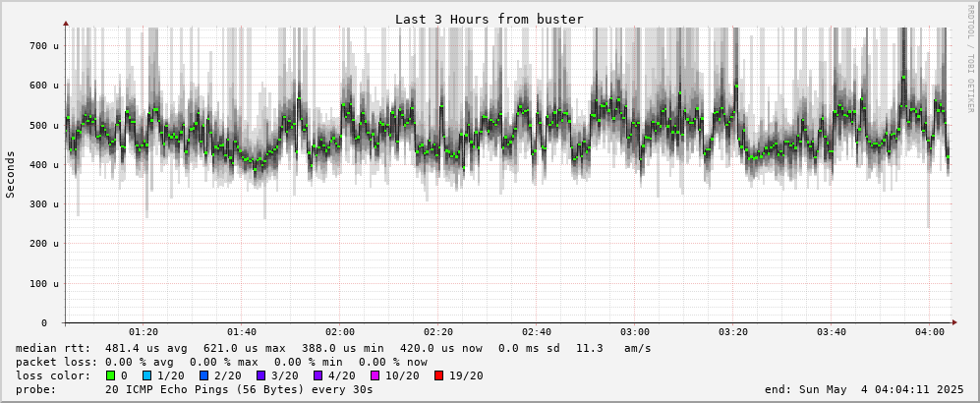980x403 pixels.
Task: Click the 02:40 time axis label
Action: (537, 332)
